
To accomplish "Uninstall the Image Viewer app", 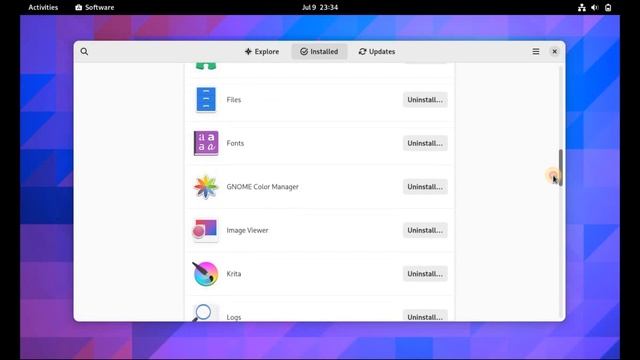I will [425, 230].
